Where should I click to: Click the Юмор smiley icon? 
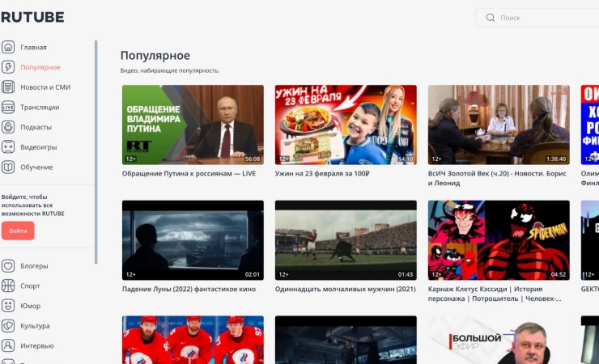tap(8, 306)
